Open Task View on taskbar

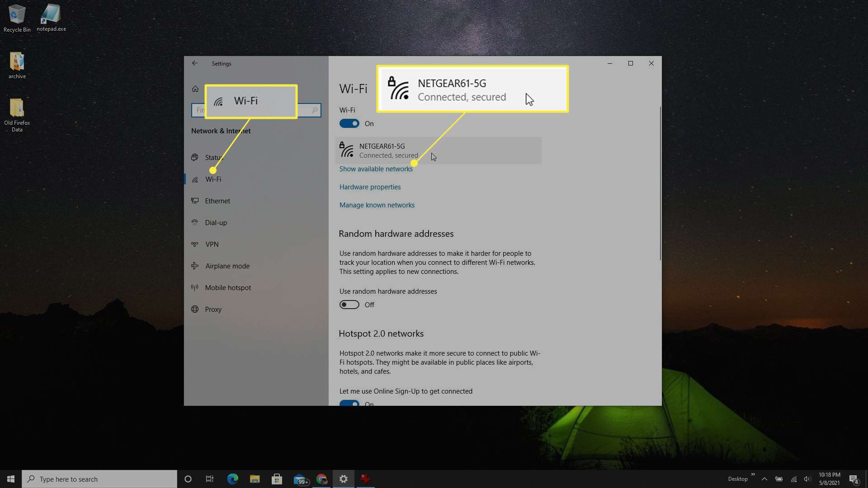click(x=210, y=479)
